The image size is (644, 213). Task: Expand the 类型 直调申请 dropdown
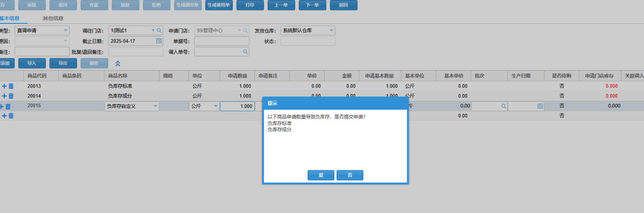pyautogui.click(x=65, y=30)
